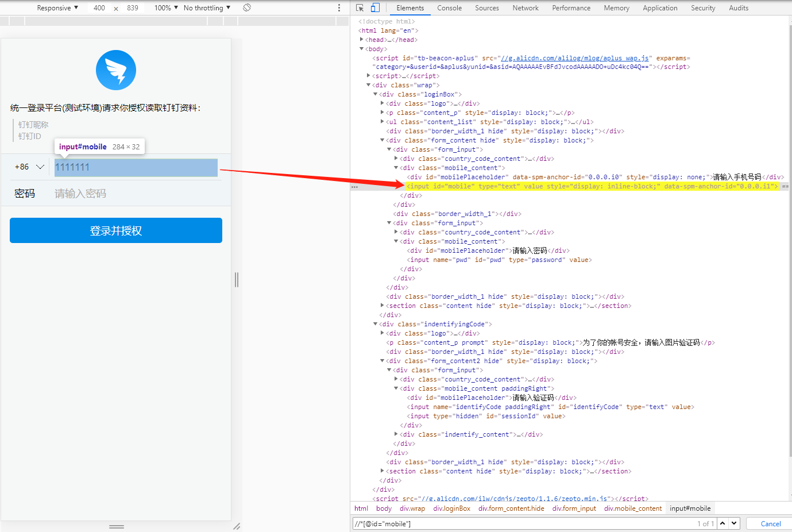792x532 pixels.
Task: Open the No throttling dropdown
Action: point(207,8)
